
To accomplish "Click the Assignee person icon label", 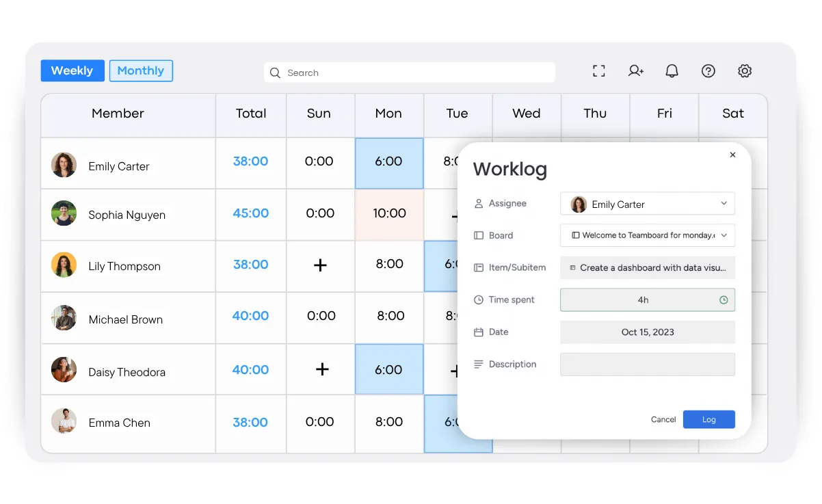I will click(x=479, y=203).
